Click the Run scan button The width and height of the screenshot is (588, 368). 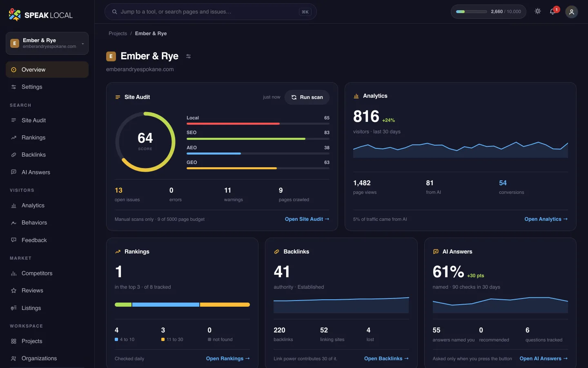click(x=307, y=97)
